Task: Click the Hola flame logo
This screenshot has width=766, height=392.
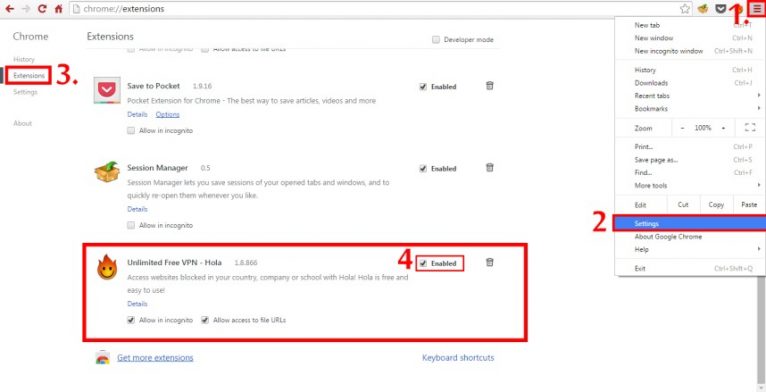Action: pyautogui.click(x=106, y=267)
